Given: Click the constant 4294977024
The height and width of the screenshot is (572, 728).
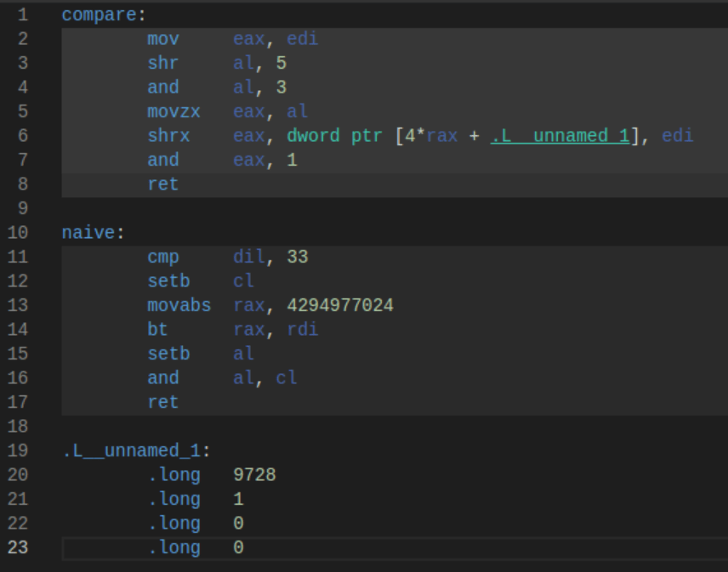Looking at the screenshot, I should [x=340, y=305].
